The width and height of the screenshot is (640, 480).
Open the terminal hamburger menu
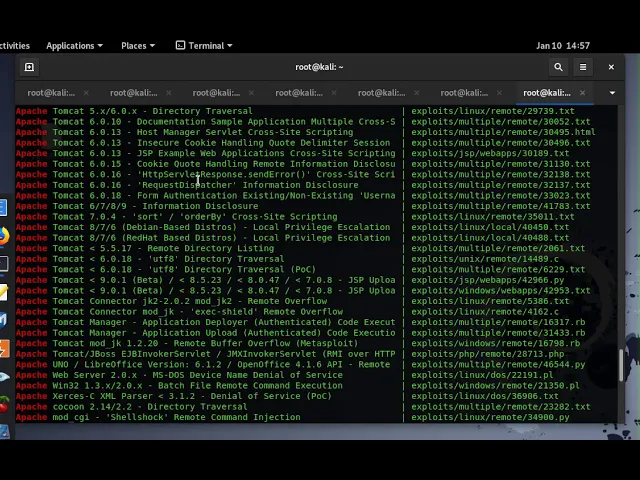point(583,67)
